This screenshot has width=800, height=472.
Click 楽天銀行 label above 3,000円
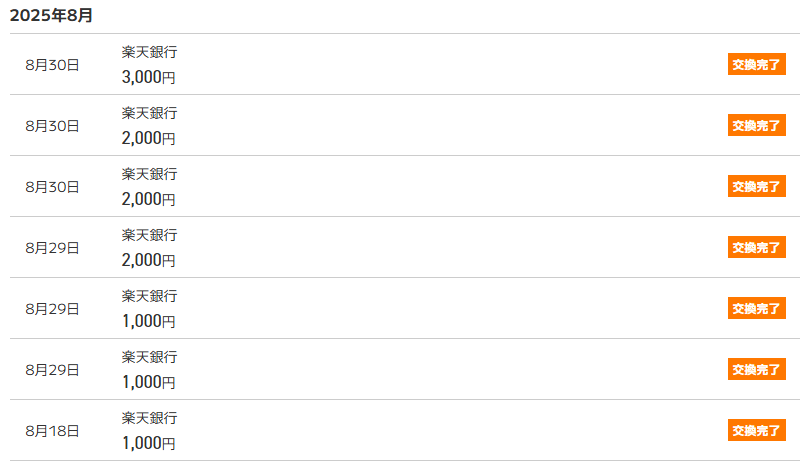[x=149, y=52]
